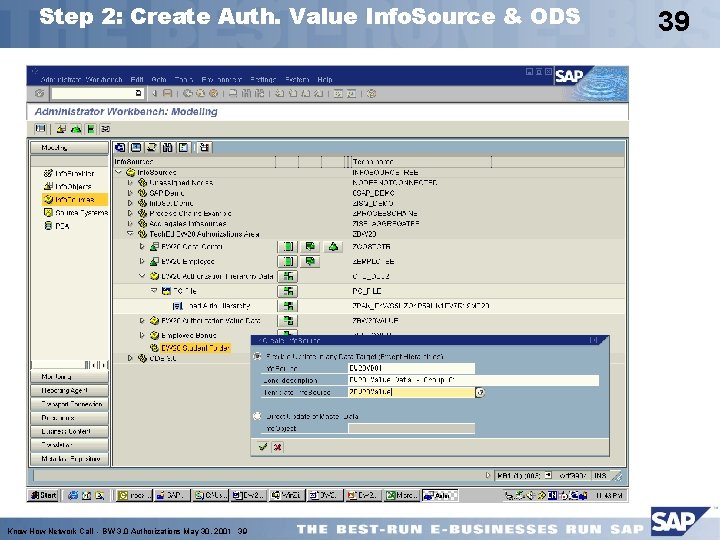The height and width of the screenshot is (540, 720).
Task: Expand the BW20 Employee node
Action: [142, 261]
